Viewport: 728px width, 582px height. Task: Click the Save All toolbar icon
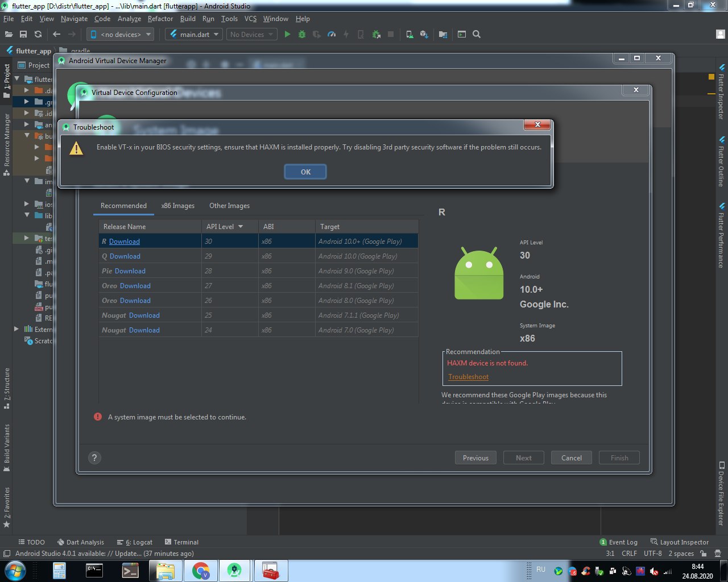(x=23, y=34)
